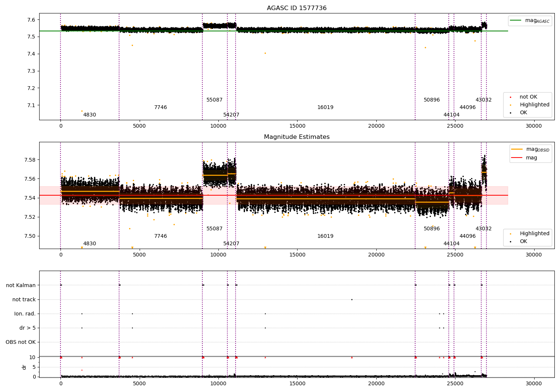Click 'OK' legend entry in middle plot

pyautogui.click(x=519, y=242)
